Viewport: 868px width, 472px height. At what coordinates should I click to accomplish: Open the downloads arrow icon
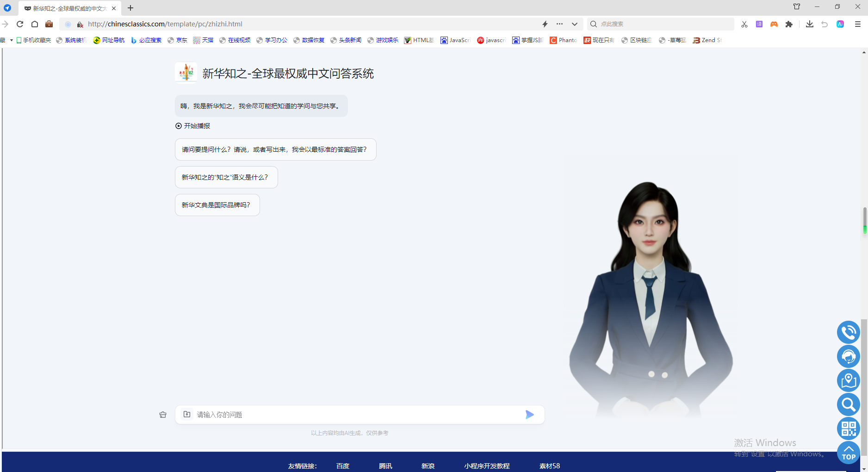pos(810,24)
